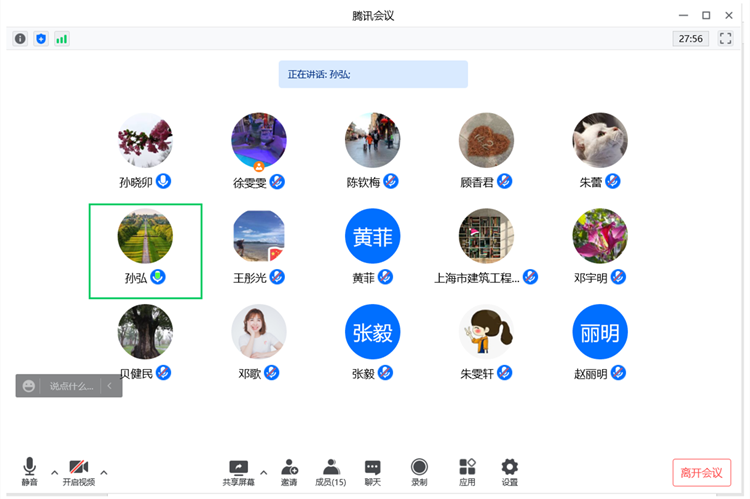Open Settings (设置) gear
The height and width of the screenshot is (499, 750).
click(x=509, y=473)
